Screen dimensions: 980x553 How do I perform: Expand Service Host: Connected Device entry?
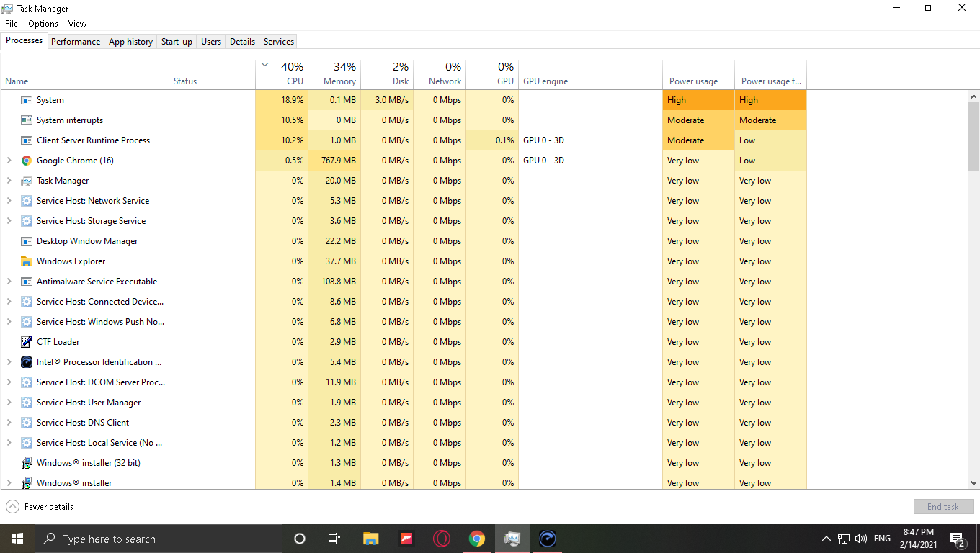click(9, 302)
